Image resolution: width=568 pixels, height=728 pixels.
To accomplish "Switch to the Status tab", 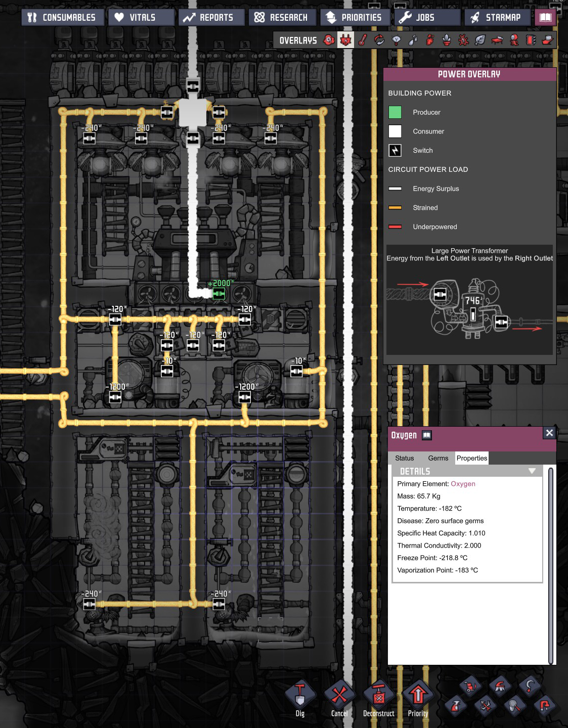I will [x=404, y=458].
